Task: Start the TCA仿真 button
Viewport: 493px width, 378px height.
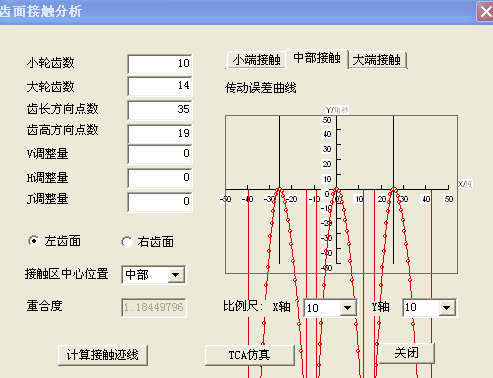Action: pos(250,355)
